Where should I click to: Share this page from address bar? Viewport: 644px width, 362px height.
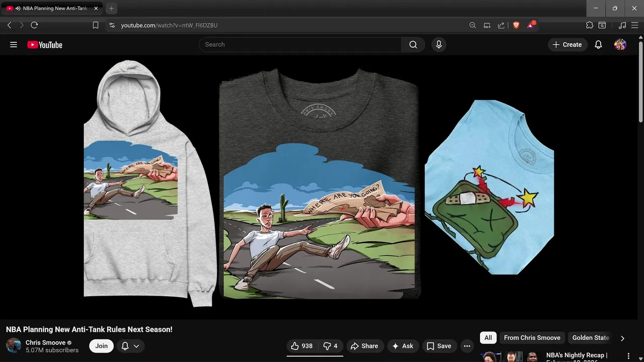[x=501, y=25]
